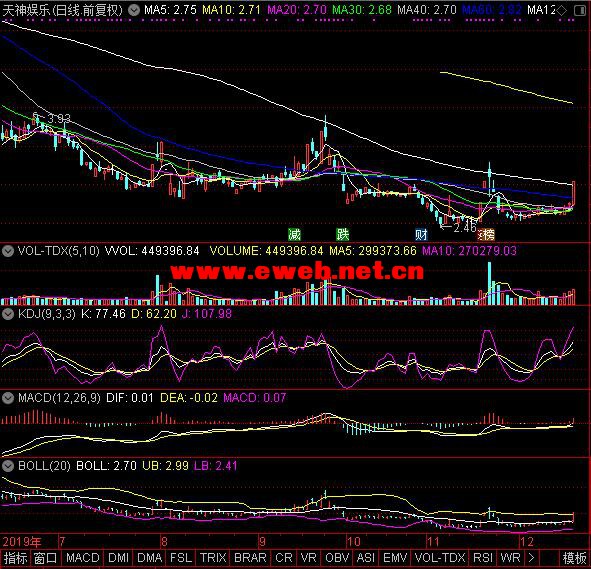Viewport: 591px width, 569px height.
Task: Click the orange 榜 marker icon
Action: pyautogui.click(x=486, y=234)
